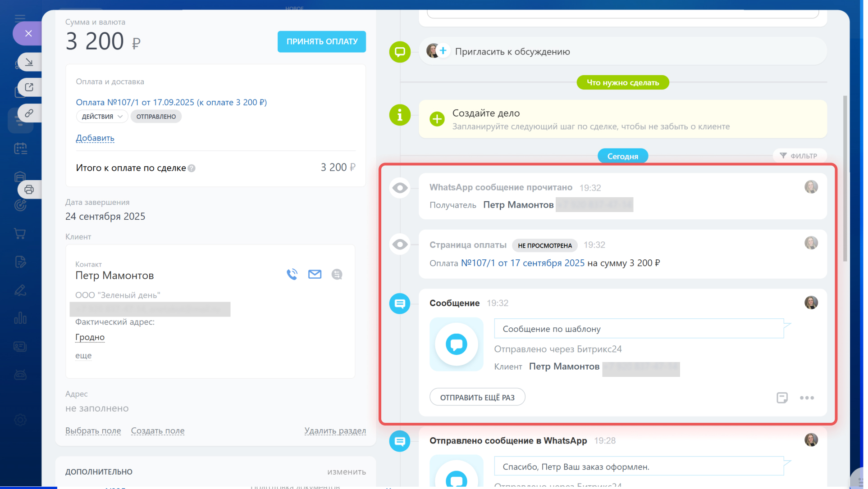The image size is (868, 489).
Task: Open user avatar on 19:28 WhatsApp entry
Action: [811, 440]
